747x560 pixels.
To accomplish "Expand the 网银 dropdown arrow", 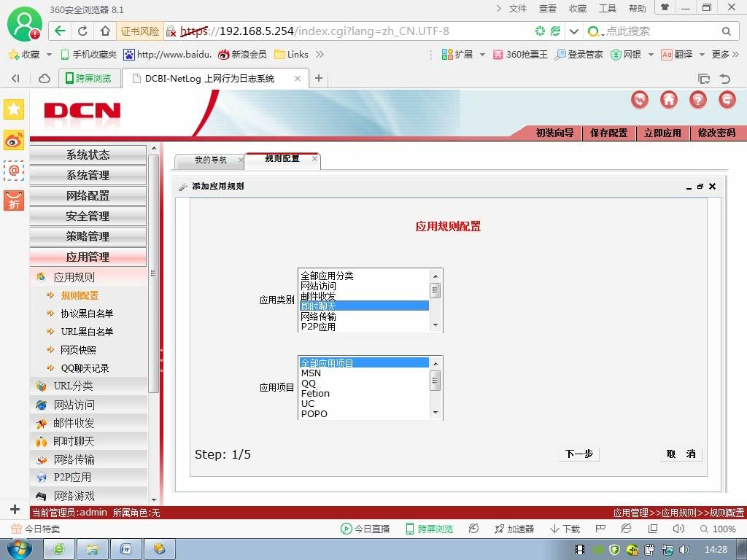I will pyautogui.click(x=651, y=55).
